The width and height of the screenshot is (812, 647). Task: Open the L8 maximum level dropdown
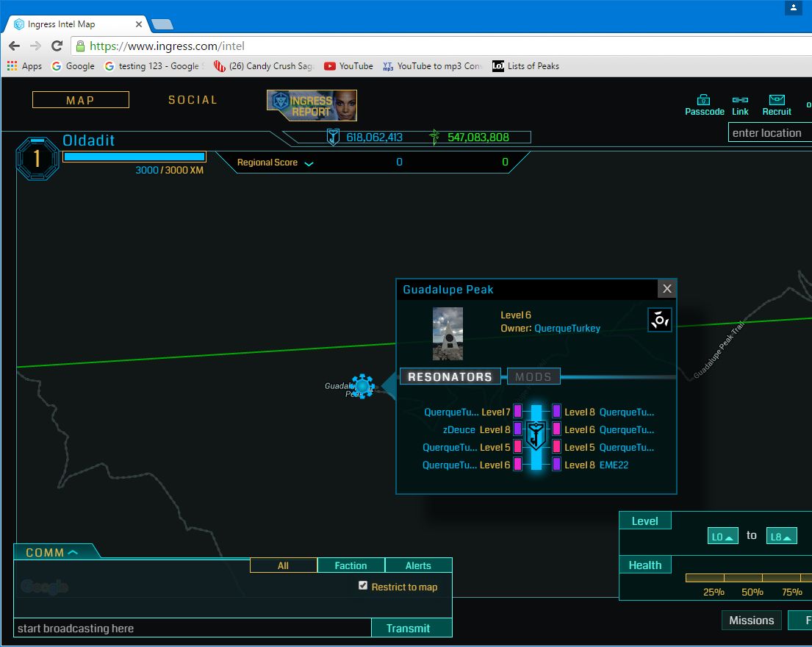781,537
